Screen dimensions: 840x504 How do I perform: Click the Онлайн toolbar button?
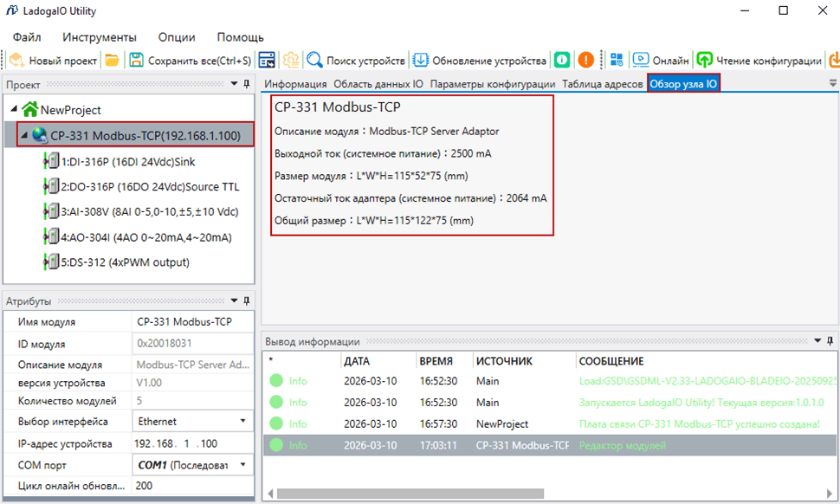(x=661, y=60)
